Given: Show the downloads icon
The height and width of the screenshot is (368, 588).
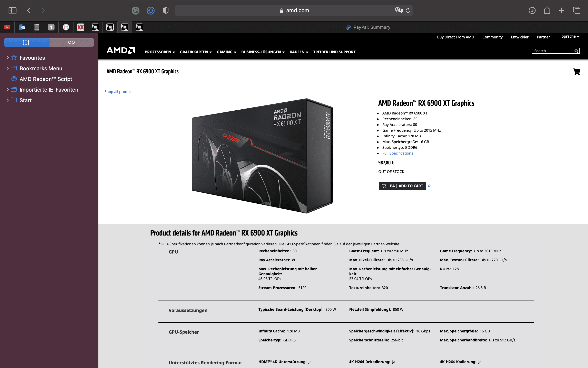Looking at the screenshot, I should point(532,10).
